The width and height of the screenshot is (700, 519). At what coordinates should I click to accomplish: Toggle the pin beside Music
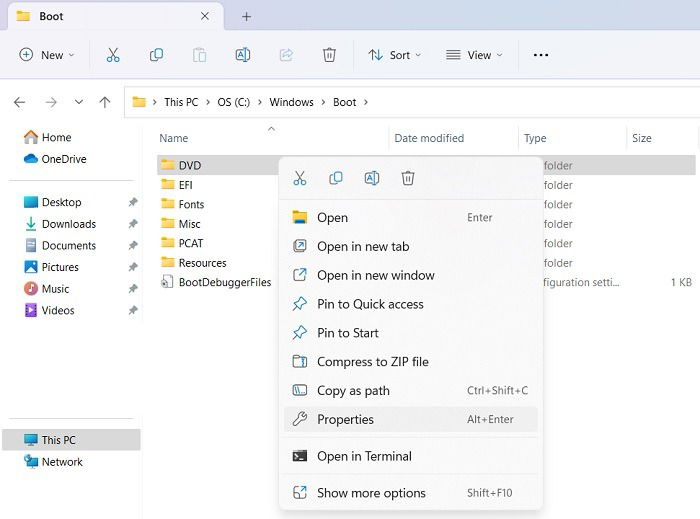click(133, 289)
